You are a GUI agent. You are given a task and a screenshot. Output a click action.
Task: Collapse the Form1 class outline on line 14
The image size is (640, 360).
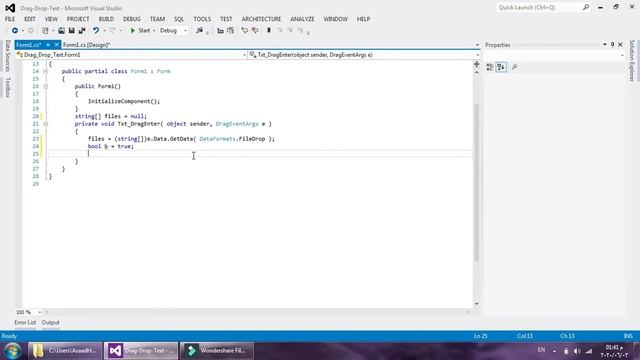point(45,71)
